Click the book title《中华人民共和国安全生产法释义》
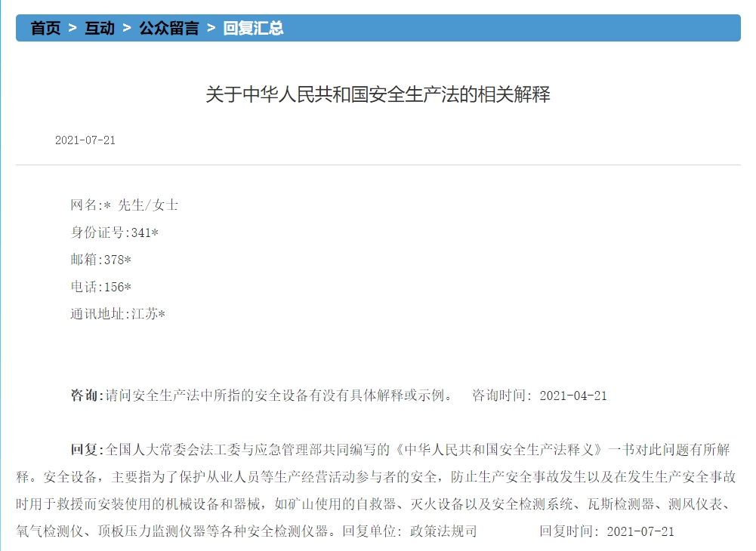 point(498,450)
